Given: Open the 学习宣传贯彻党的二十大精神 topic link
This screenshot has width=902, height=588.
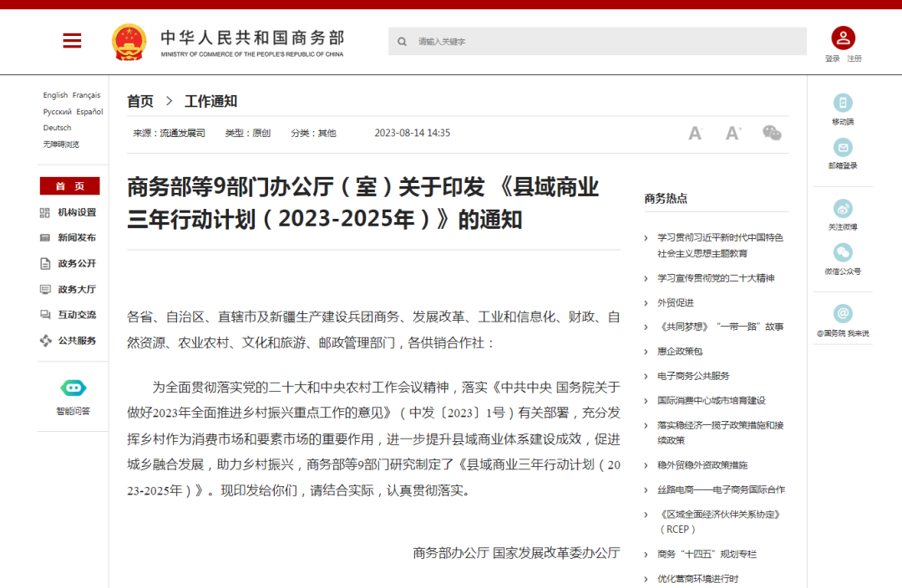Looking at the screenshot, I should pos(714,278).
